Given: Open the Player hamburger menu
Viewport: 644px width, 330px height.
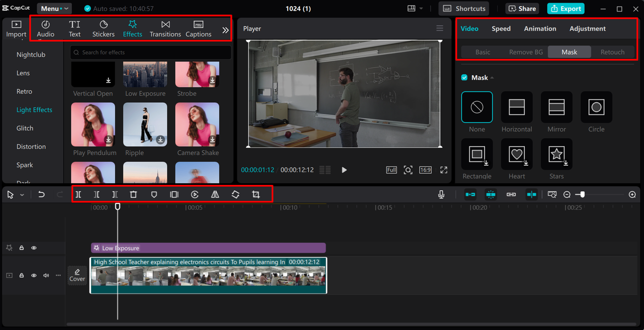Looking at the screenshot, I should (440, 28).
